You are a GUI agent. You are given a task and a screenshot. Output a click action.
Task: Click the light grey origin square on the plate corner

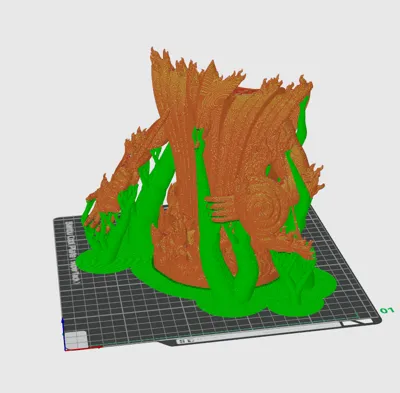(76, 339)
